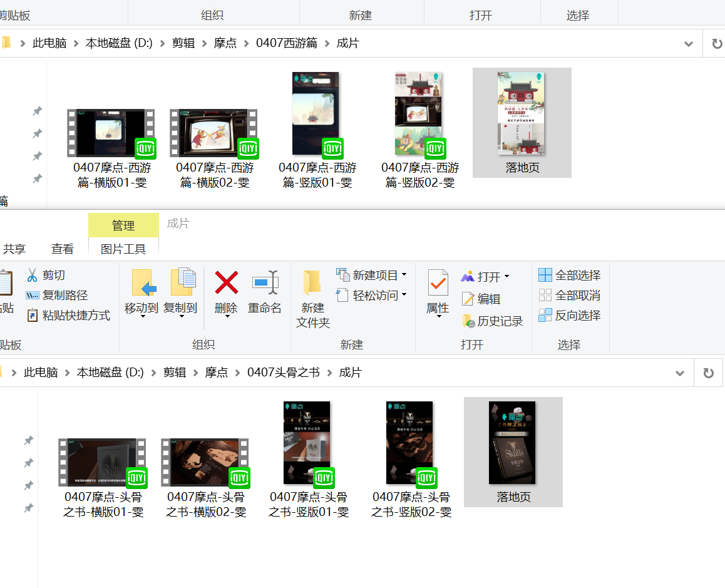This screenshot has height=588, width=725.
Task: Select video 0407摩点-头骨之书-竖版01-雯
Action: 308,460
